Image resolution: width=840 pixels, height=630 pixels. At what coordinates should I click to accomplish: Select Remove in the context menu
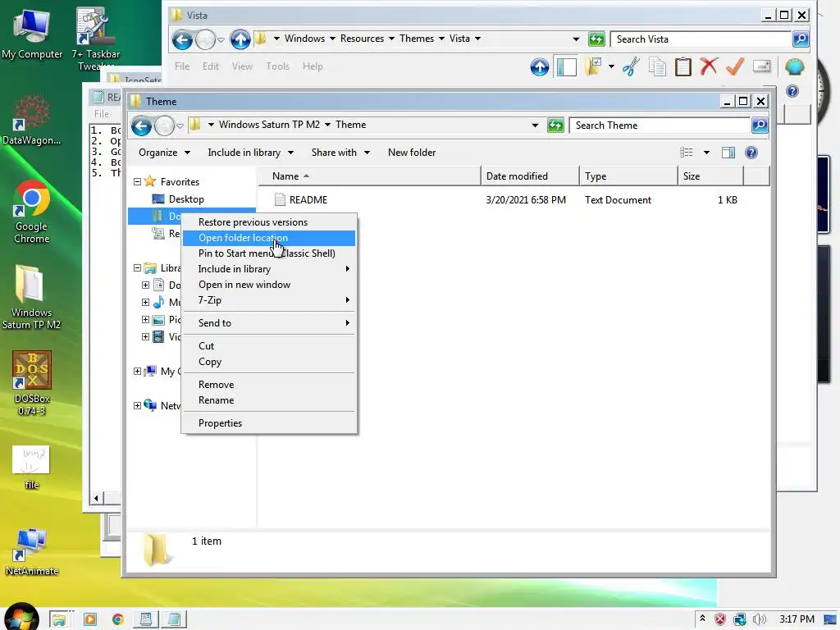269,385
